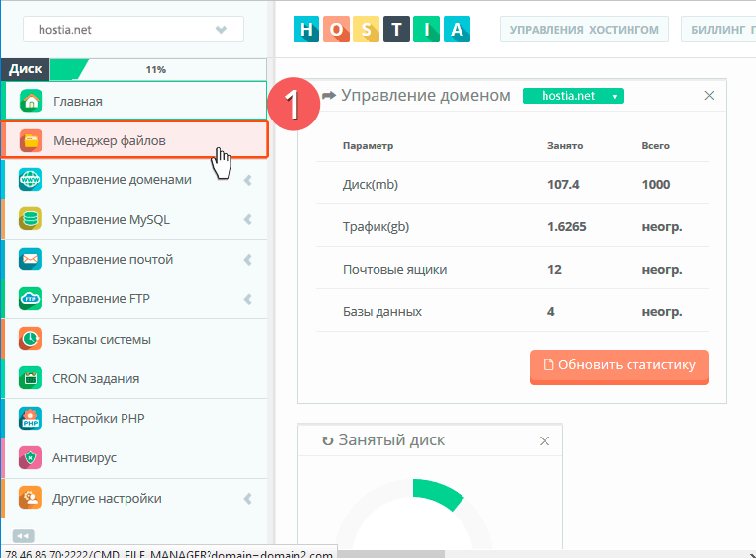The width and height of the screenshot is (756, 558).
Task: Click the Трафик(gb) value 1.6265
Action: [x=566, y=226]
